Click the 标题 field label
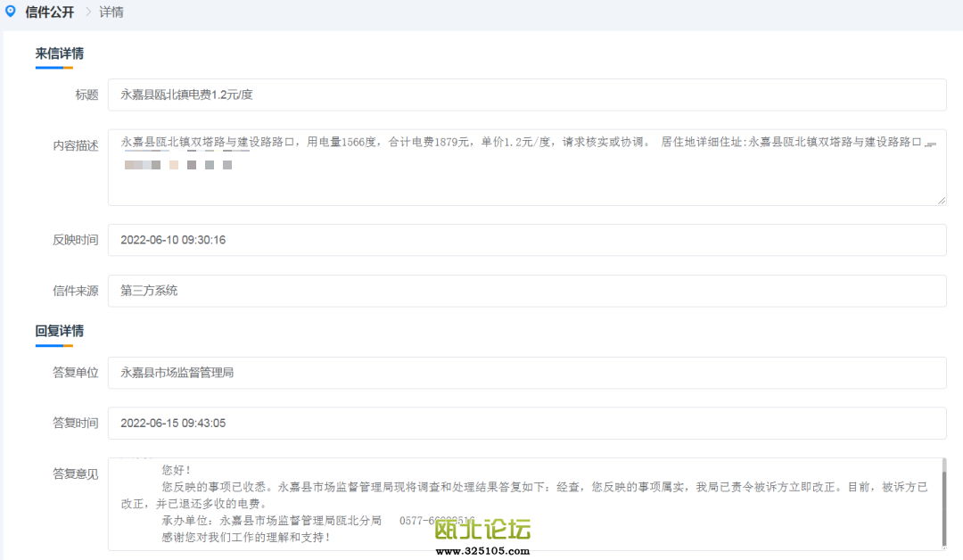The height and width of the screenshot is (560, 963). click(86, 95)
